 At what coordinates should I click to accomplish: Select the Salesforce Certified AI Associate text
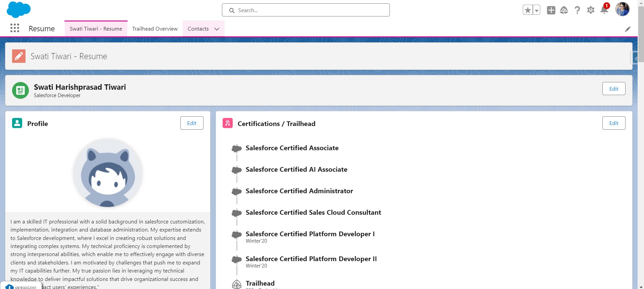point(296,169)
